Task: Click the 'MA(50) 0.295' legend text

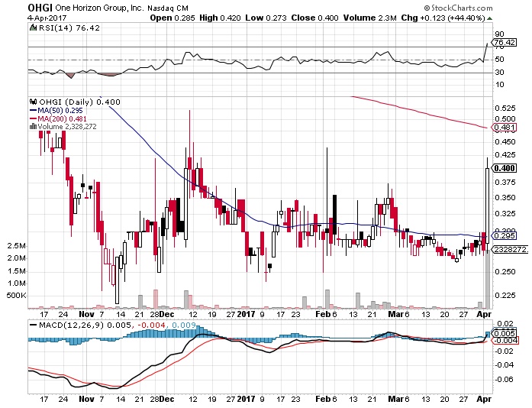Action: coord(60,111)
